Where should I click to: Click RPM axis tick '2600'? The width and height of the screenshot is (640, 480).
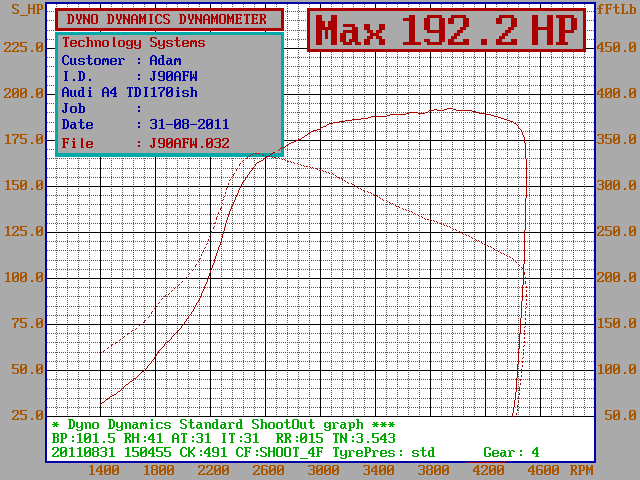click(269, 470)
